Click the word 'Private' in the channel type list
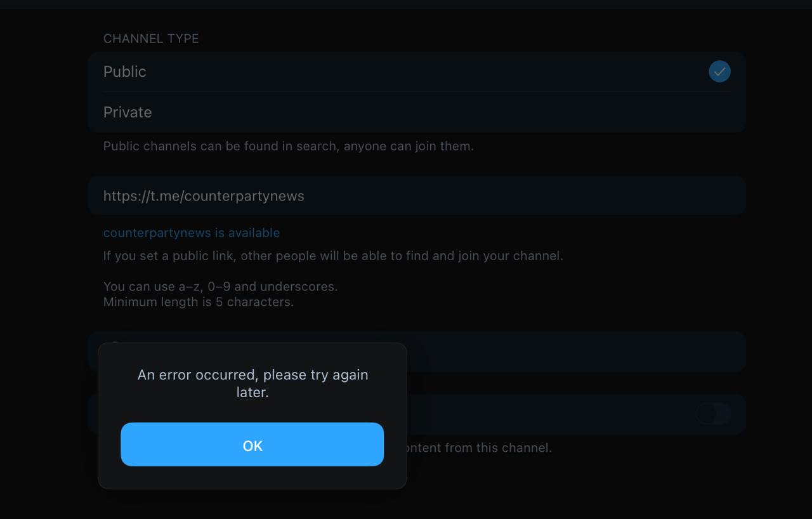Screen dimensions: 812x519 (128, 112)
